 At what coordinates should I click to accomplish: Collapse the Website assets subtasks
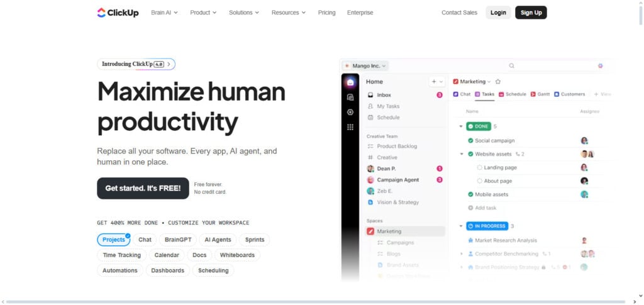point(461,154)
